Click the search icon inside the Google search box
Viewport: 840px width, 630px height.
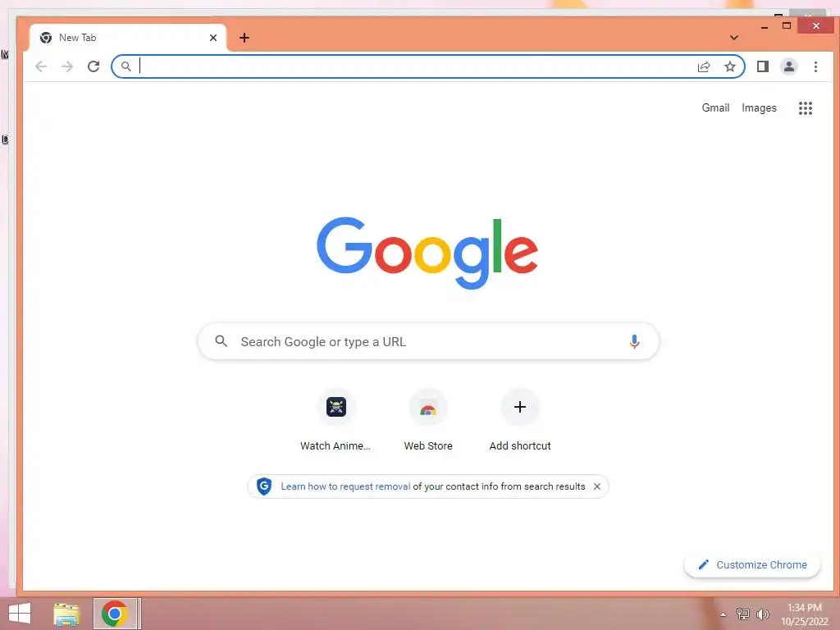coord(221,341)
